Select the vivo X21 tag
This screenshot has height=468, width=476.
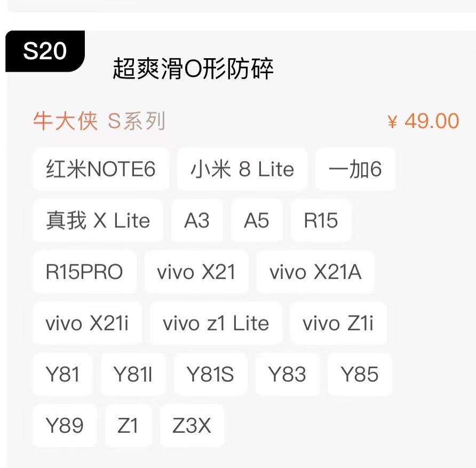[x=196, y=272]
